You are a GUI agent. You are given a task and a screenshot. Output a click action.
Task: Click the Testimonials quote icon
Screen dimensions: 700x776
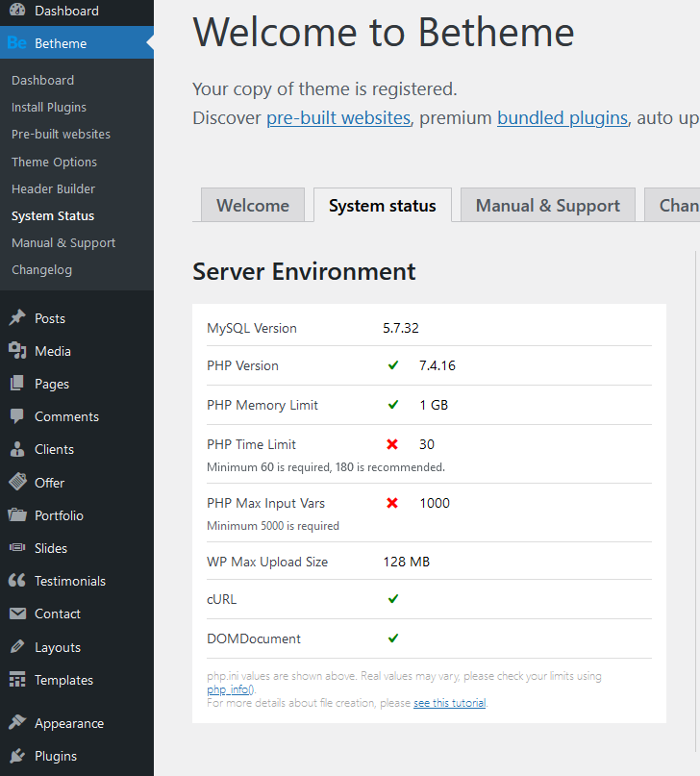click(17, 580)
